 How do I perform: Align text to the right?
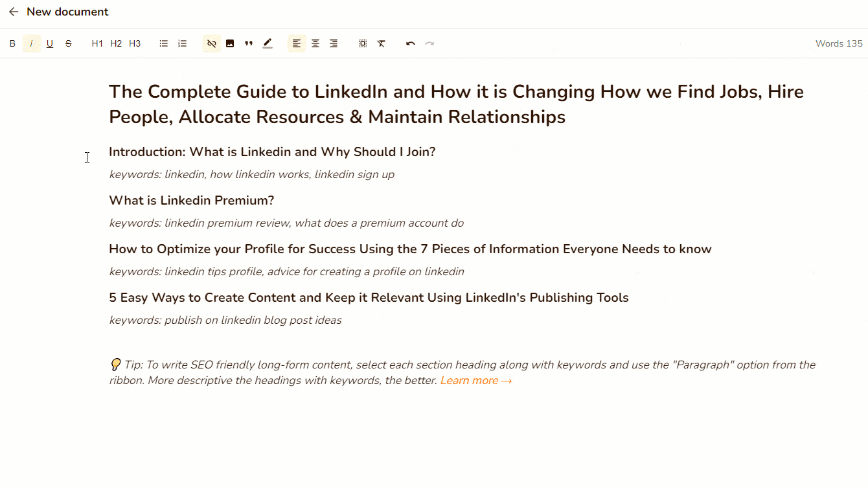click(x=334, y=43)
